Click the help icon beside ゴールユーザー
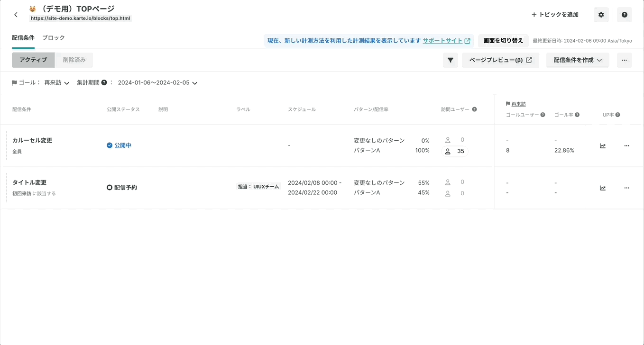 click(543, 115)
